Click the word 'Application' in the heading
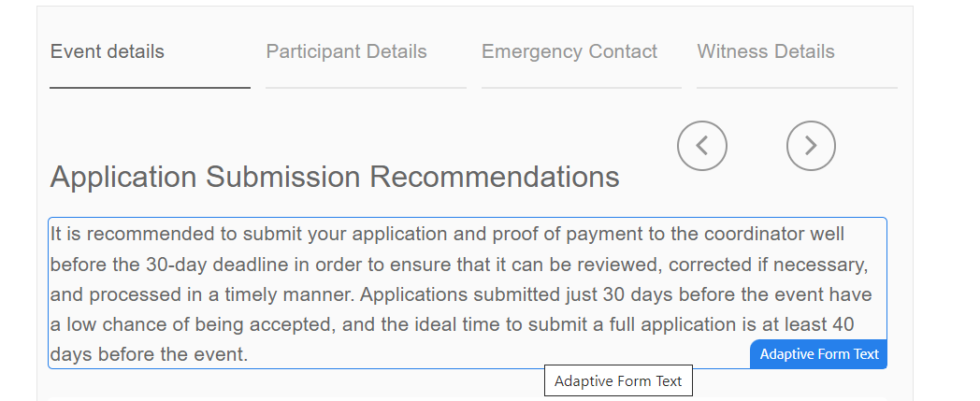 click(x=123, y=177)
